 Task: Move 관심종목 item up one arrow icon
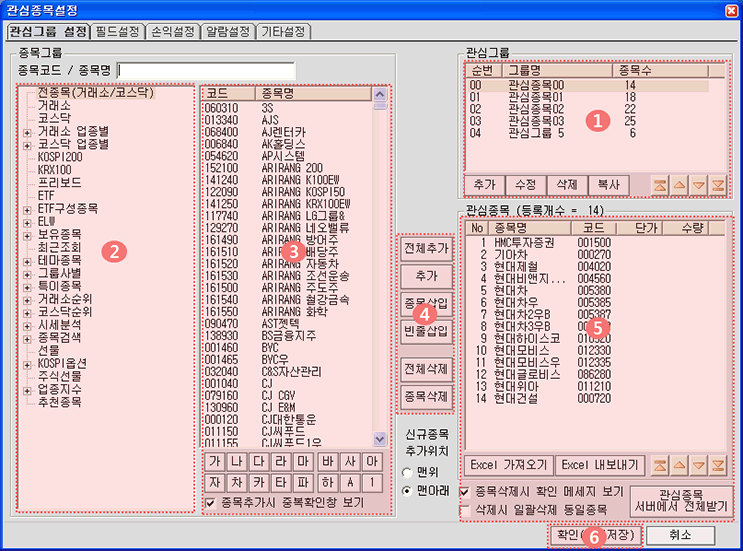tap(678, 466)
